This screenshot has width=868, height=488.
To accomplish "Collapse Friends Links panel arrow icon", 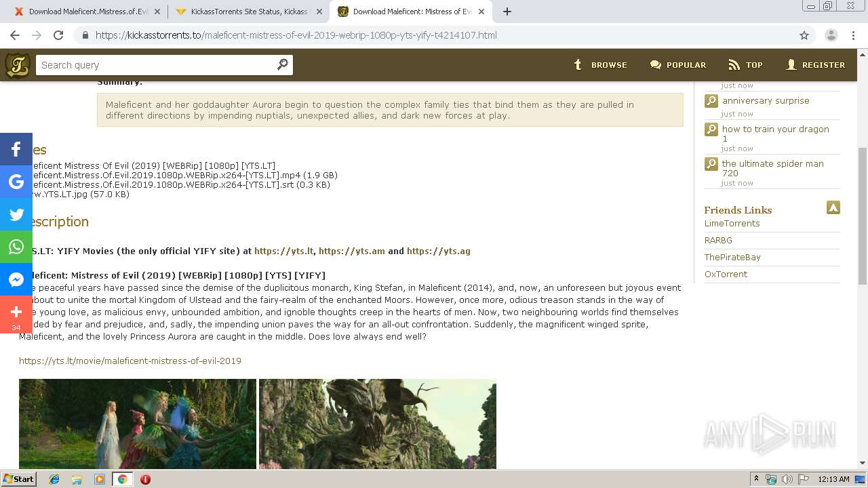I will tap(833, 207).
